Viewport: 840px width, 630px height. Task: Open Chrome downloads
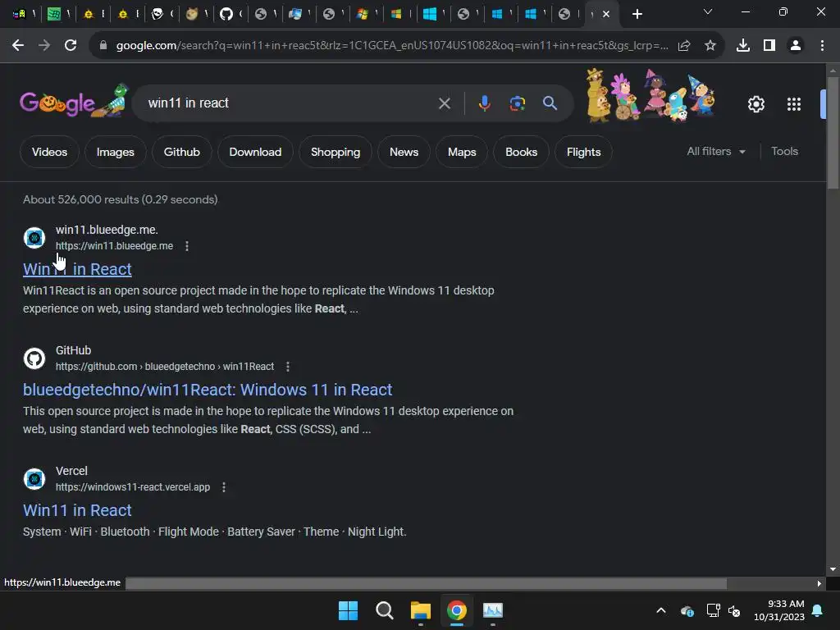pos(743,46)
